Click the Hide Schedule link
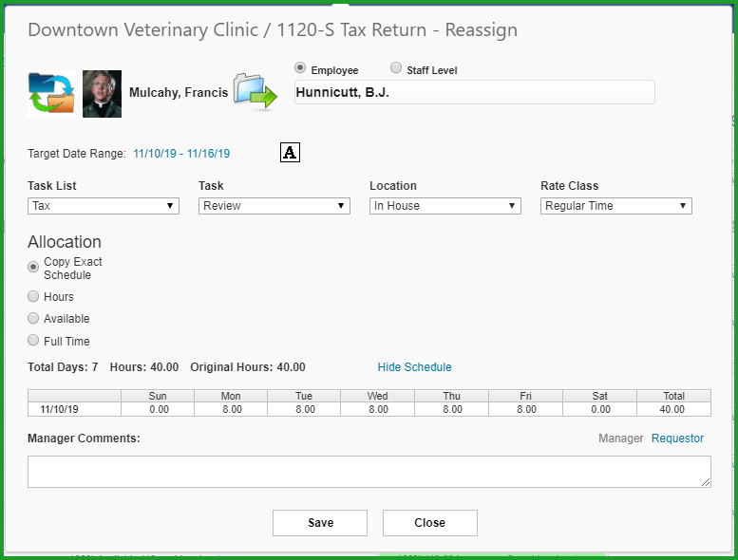The image size is (738, 560). click(415, 367)
